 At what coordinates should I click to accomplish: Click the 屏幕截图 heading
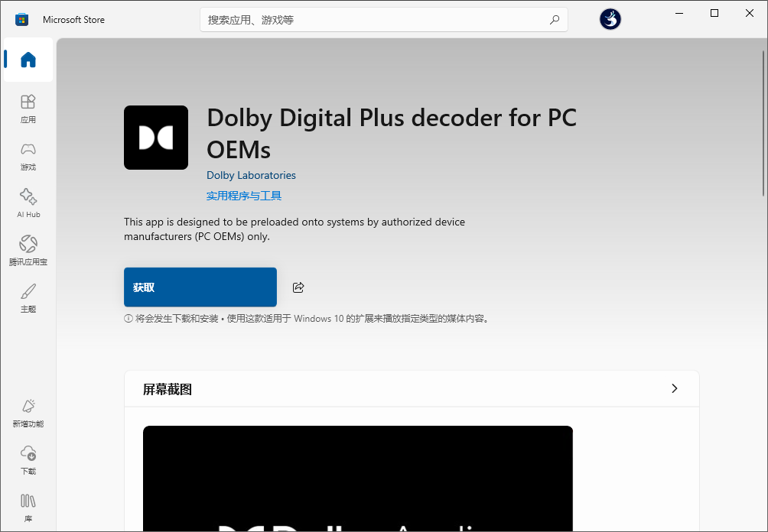(x=168, y=390)
